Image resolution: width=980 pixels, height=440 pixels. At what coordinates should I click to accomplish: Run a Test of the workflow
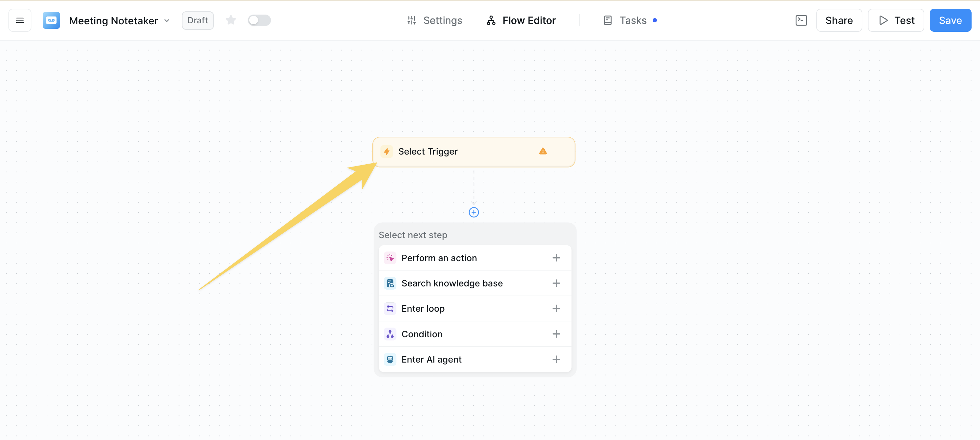895,20
